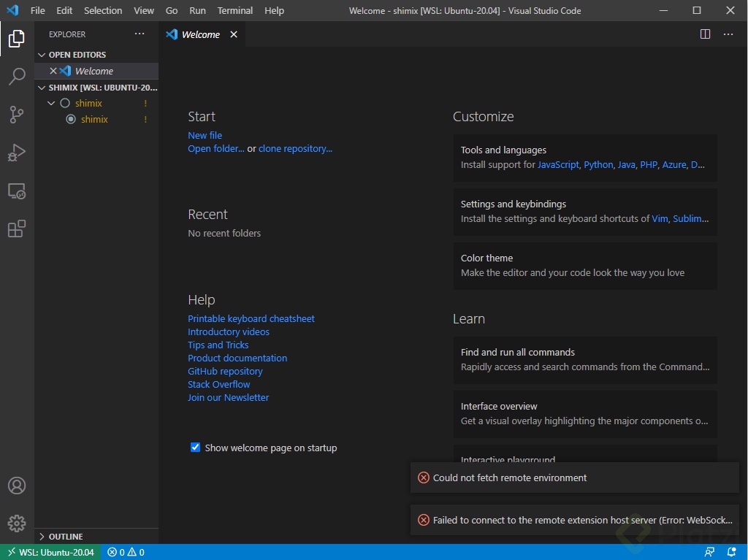
Task: Click the 'New file' link
Action: click(205, 136)
